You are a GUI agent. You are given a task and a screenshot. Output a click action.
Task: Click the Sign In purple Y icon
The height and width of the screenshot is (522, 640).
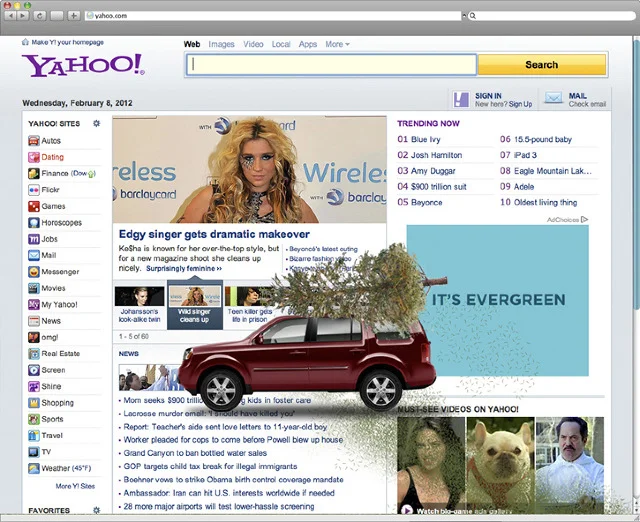pyautogui.click(x=461, y=100)
